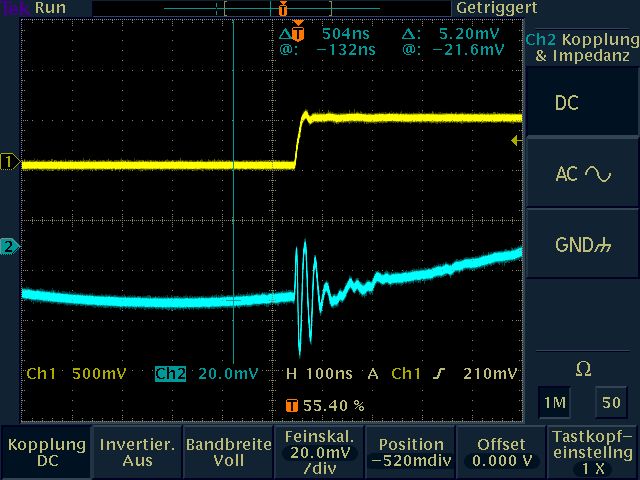Open the Bandbreite Voll menu
Image resolution: width=640 pixels, height=480 pixels.
coord(227,452)
